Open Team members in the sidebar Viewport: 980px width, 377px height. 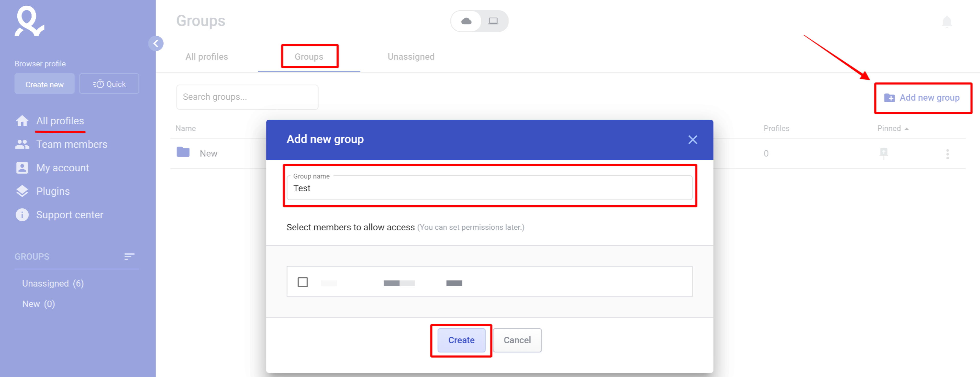(72, 144)
